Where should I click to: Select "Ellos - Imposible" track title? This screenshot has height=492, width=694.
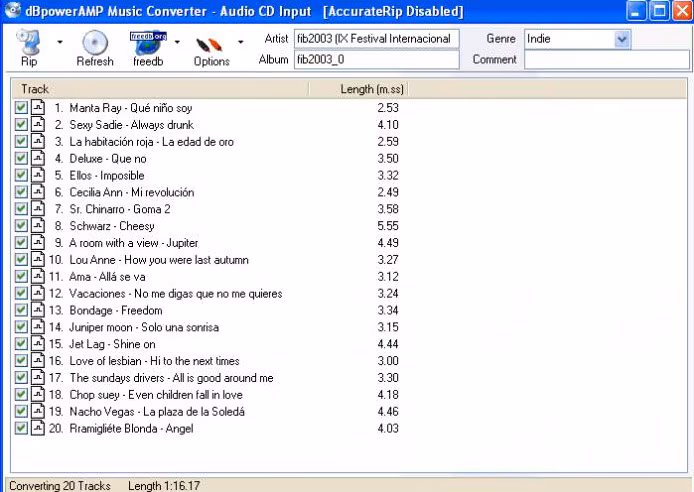[x=107, y=175]
